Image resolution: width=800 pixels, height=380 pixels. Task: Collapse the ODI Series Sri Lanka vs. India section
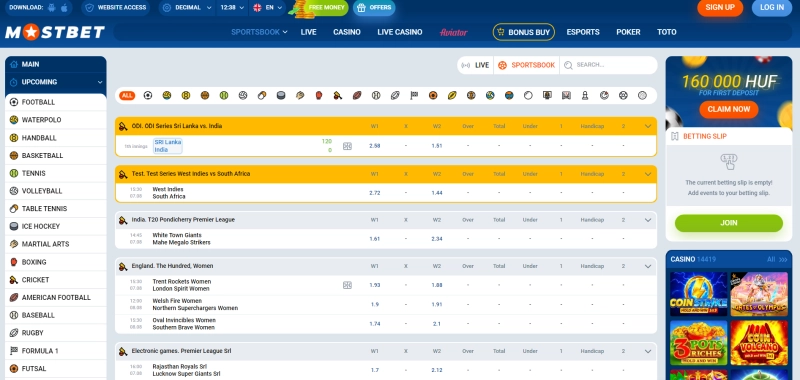648,126
